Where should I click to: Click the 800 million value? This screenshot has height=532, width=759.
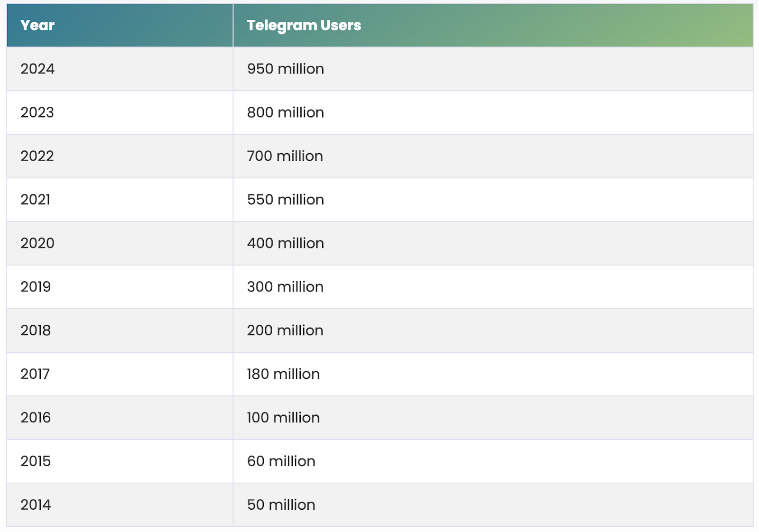pos(285,112)
